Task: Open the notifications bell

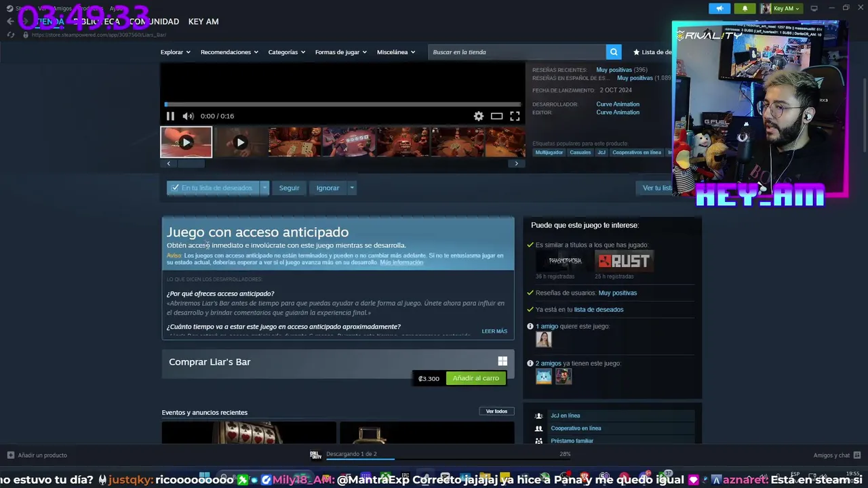Action: click(745, 8)
